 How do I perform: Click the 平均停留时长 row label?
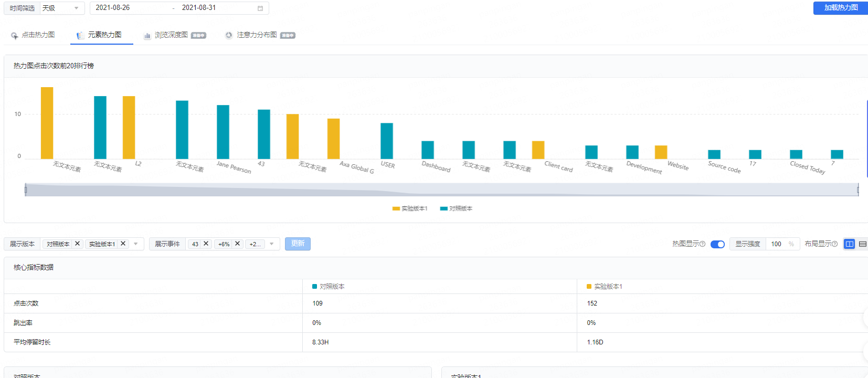coord(32,342)
